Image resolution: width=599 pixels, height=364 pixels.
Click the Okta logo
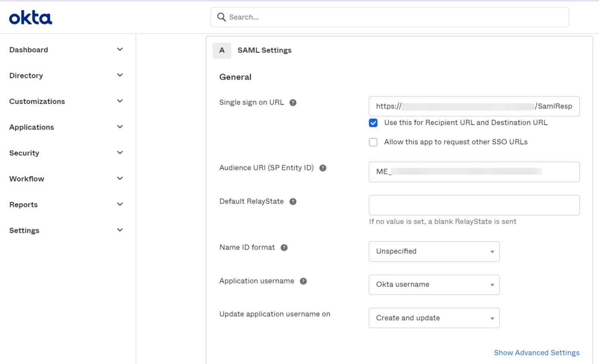pos(31,18)
